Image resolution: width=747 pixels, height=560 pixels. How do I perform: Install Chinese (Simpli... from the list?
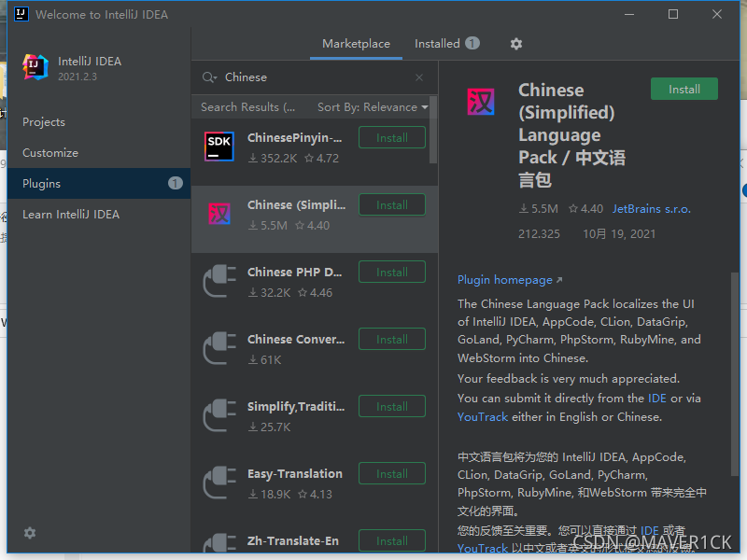[391, 204]
